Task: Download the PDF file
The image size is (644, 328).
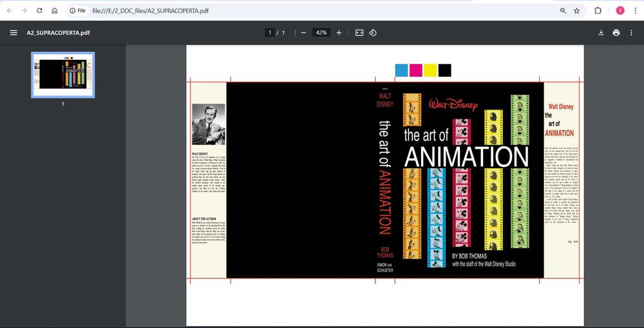Action: point(601,32)
